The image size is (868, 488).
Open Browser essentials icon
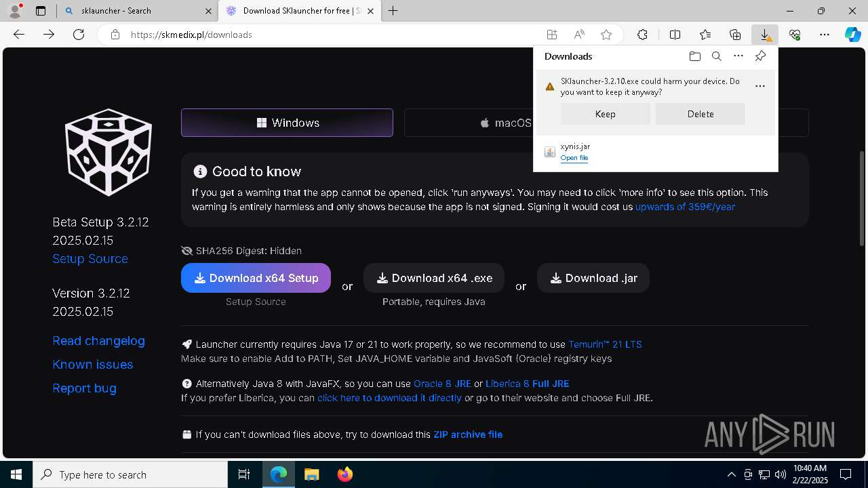click(795, 35)
